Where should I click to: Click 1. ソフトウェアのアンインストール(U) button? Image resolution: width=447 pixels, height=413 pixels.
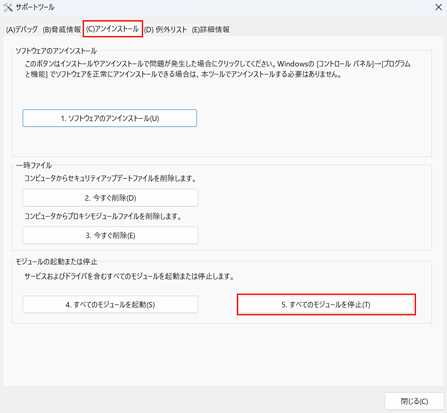(x=110, y=118)
